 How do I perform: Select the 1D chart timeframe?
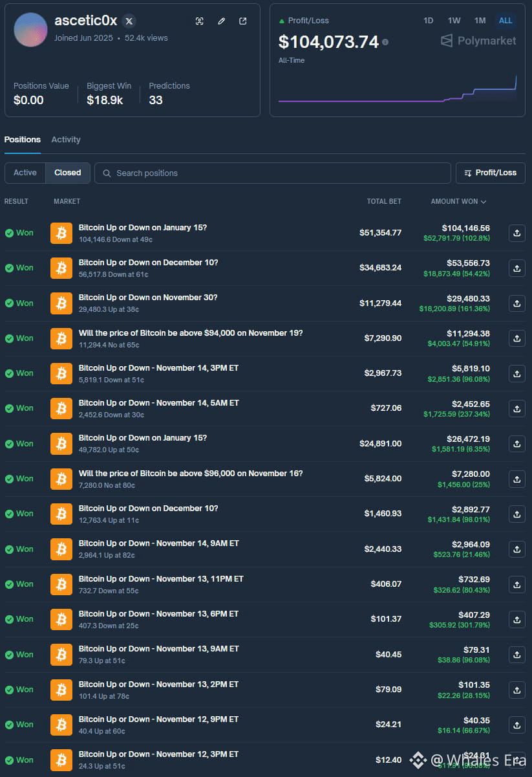[x=428, y=20]
